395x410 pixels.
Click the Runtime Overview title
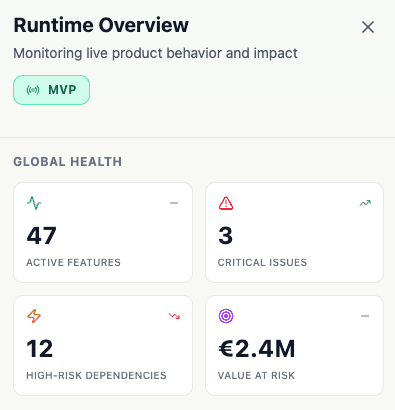click(x=101, y=25)
